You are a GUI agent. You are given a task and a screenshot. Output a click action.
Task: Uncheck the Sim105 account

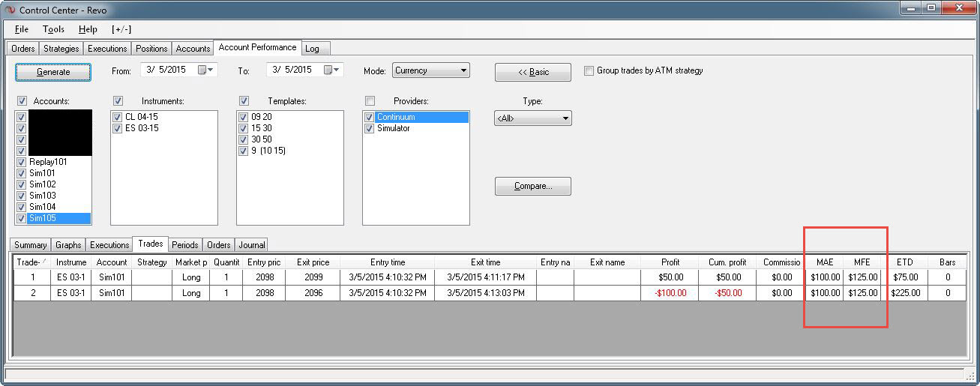coord(21,218)
